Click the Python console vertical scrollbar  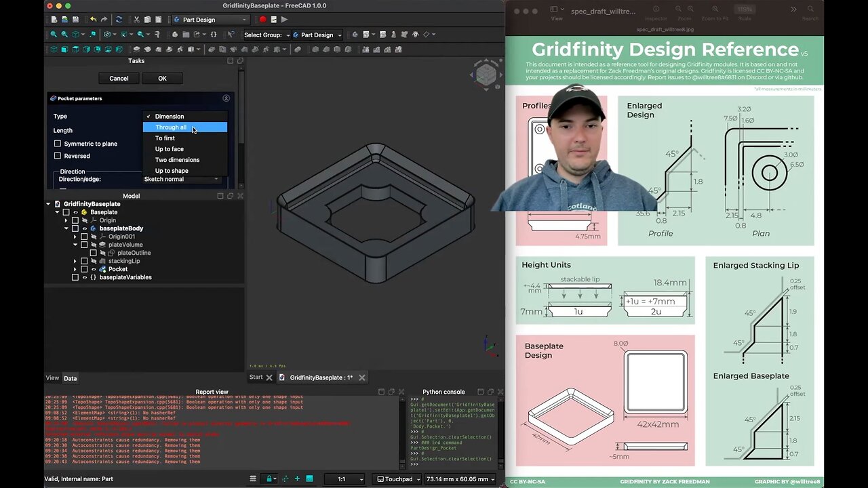(501, 432)
